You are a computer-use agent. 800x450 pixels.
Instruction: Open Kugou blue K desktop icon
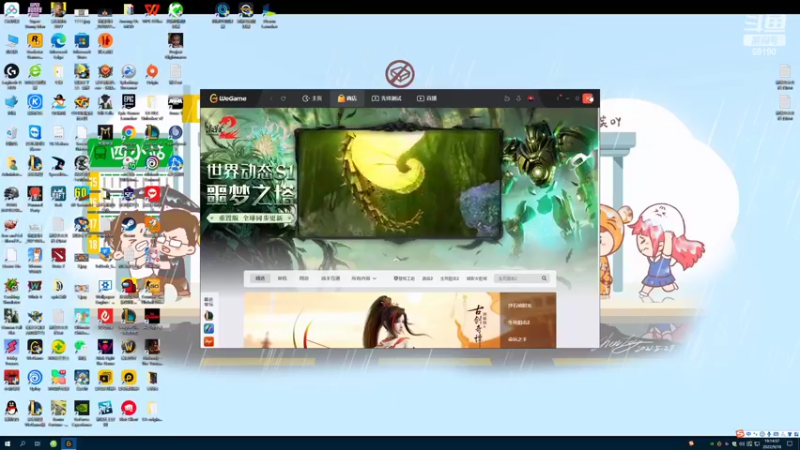point(35,105)
